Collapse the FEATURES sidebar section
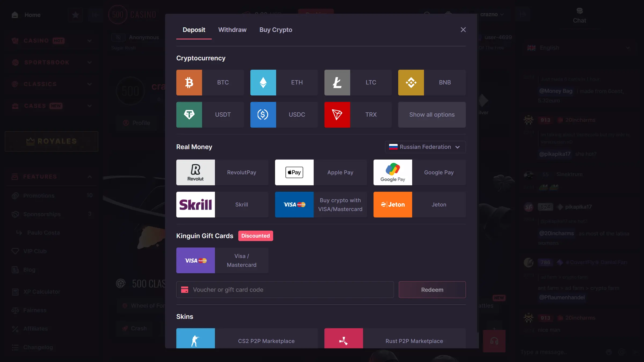644x362 pixels. tap(52, 177)
